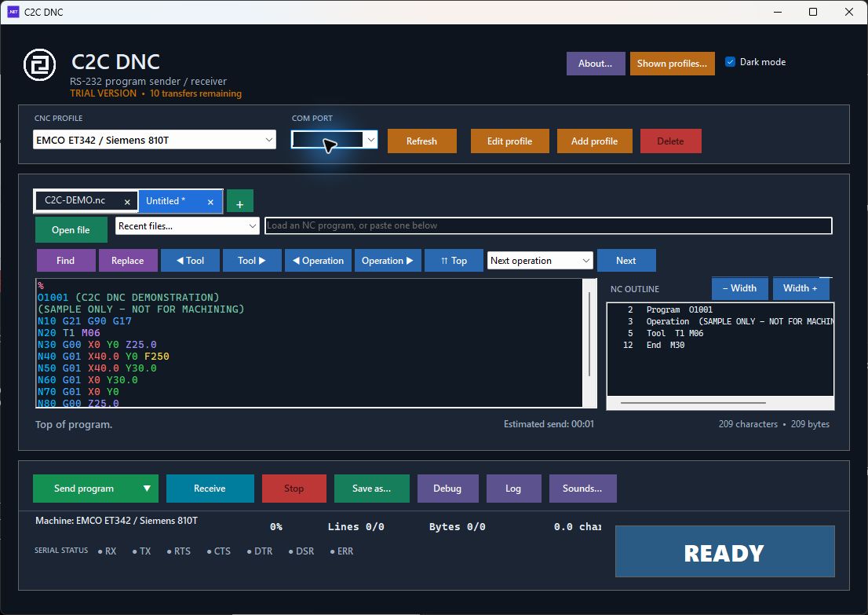Click the RX serial status indicator

(x=108, y=551)
